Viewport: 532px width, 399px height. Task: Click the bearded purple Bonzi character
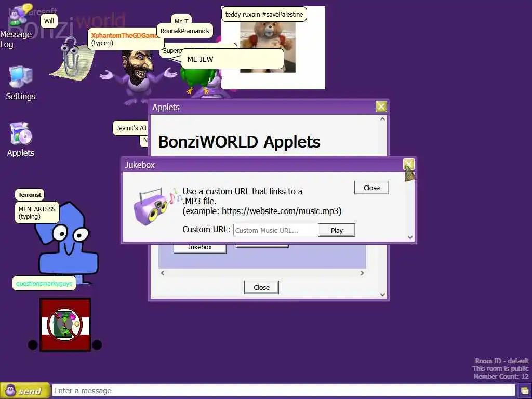click(138, 77)
